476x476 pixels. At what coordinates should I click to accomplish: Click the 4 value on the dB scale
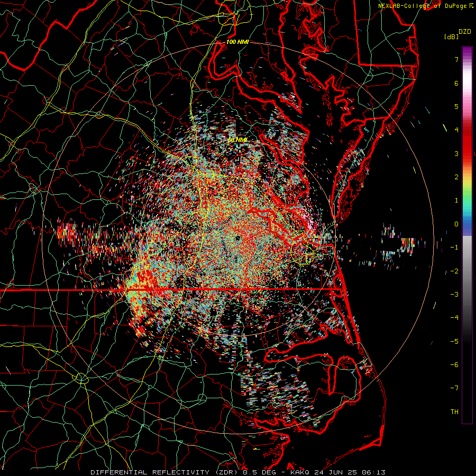click(456, 130)
